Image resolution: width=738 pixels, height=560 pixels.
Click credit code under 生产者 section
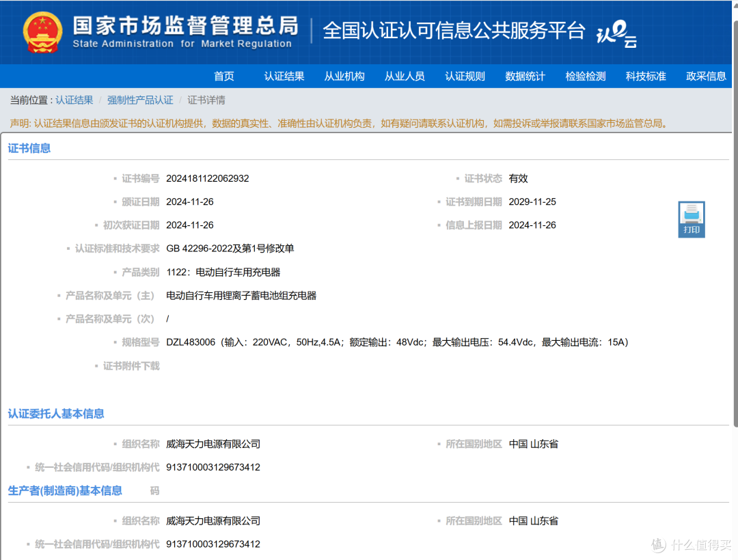213,544
